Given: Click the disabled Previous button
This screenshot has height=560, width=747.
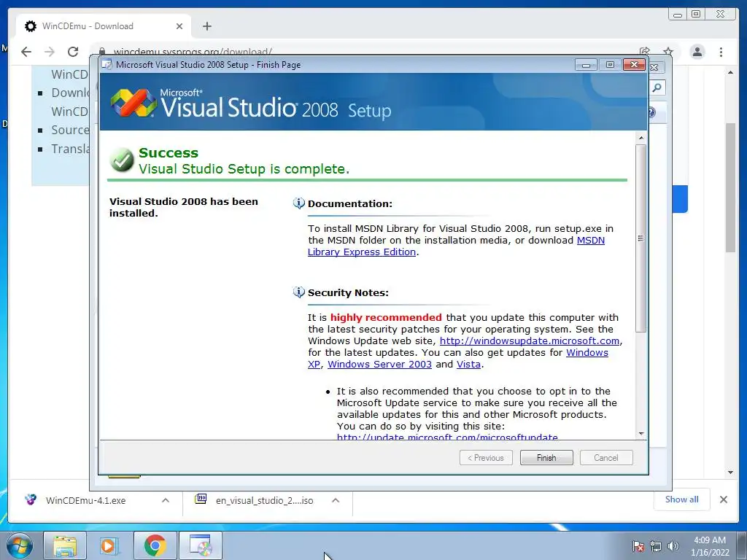Looking at the screenshot, I should (486, 458).
